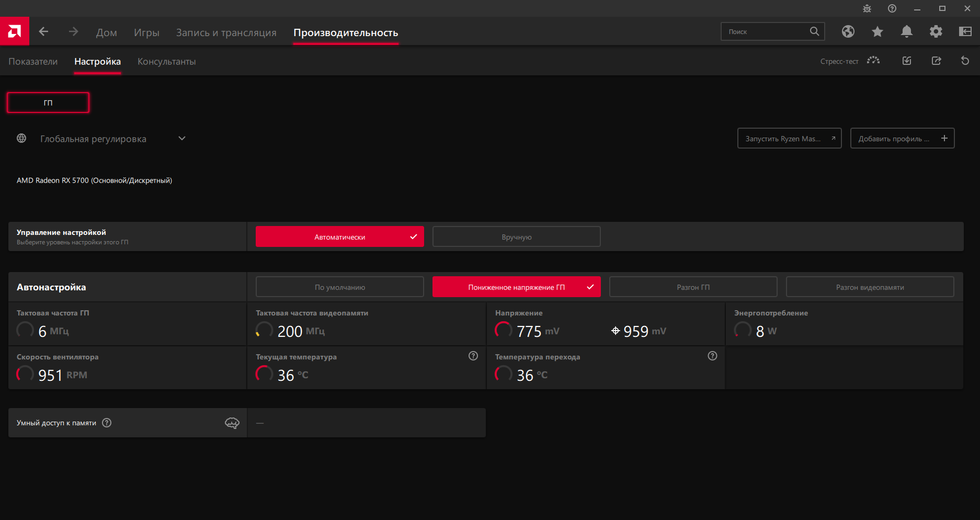Click the Стресс-тест label
Image resolution: width=980 pixels, height=520 pixels.
(839, 61)
